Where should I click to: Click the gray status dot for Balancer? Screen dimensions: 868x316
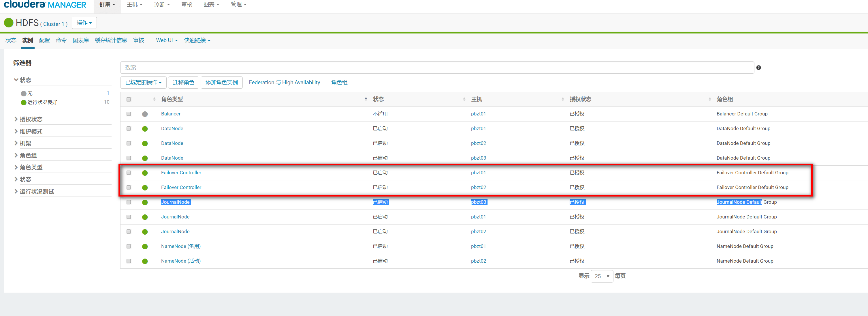145,114
